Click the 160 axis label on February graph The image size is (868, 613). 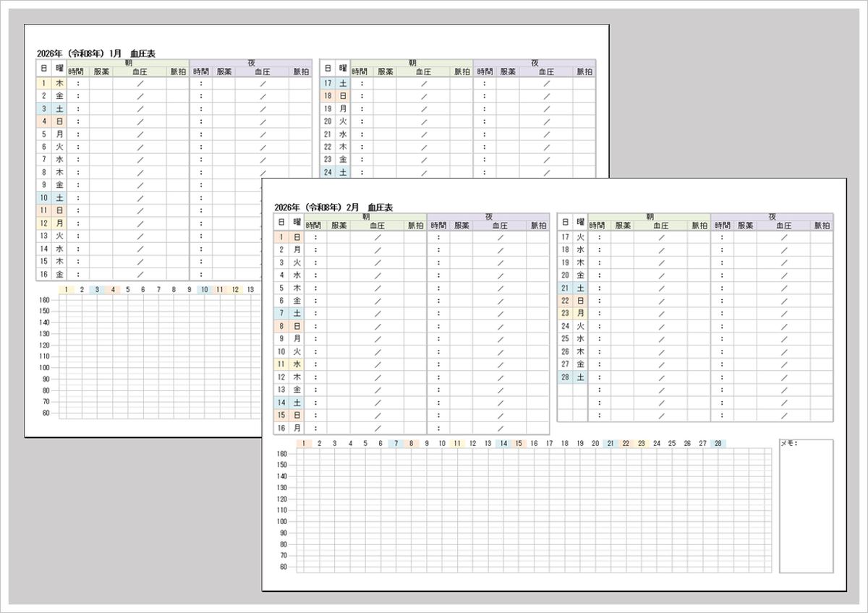pyautogui.click(x=283, y=454)
